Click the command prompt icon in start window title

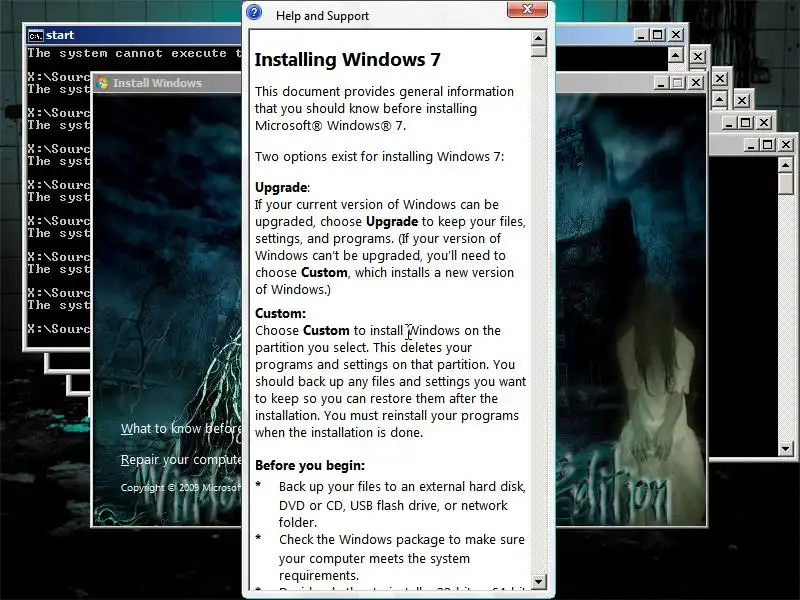point(36,36)
